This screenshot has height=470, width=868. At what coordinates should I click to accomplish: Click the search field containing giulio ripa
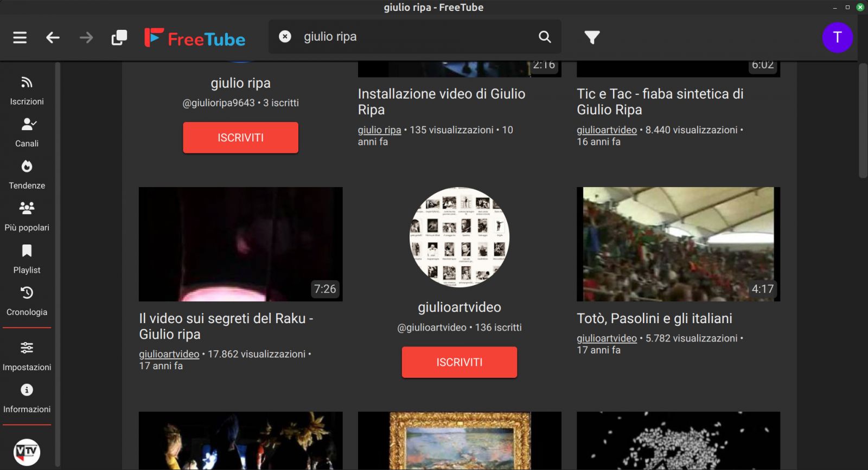(x=415, y=36)
